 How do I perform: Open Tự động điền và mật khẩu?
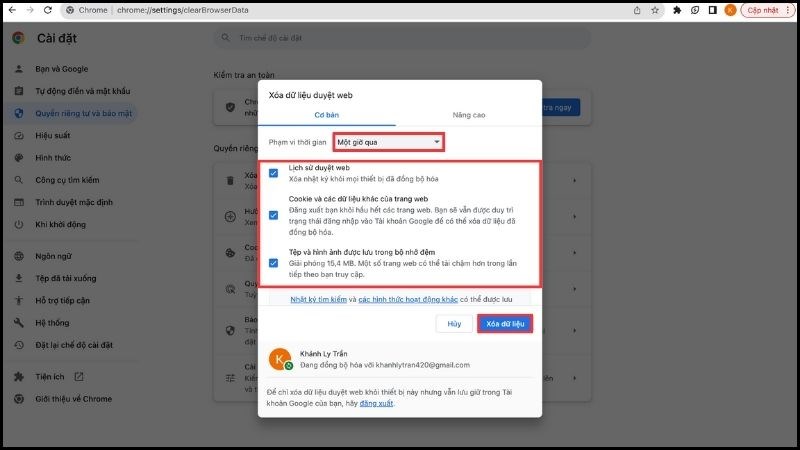click(x=82, y=91)
